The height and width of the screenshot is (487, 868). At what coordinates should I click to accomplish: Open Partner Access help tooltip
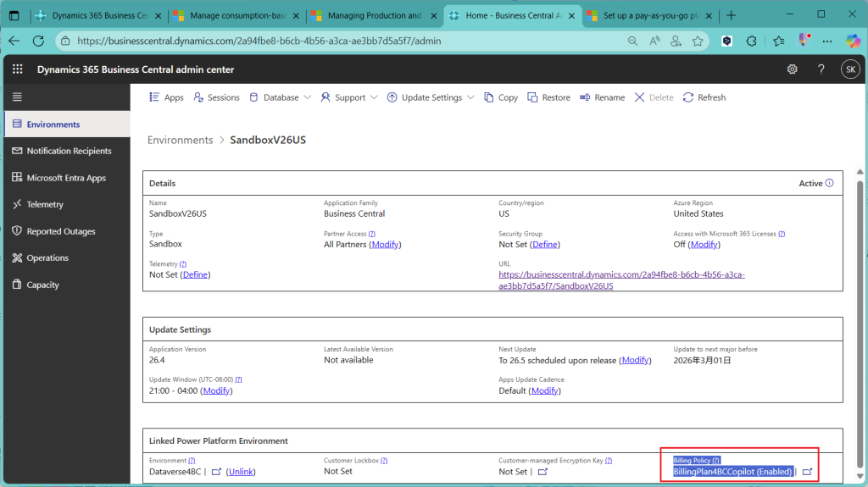point(372,234)
